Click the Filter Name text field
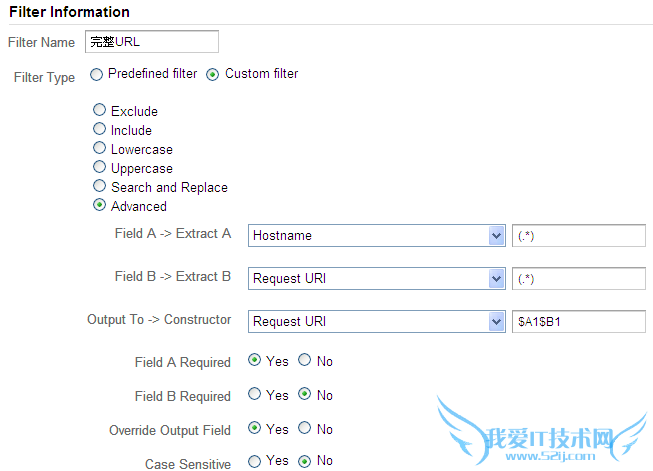Screen dimensions: 653x471 (151, 42)
